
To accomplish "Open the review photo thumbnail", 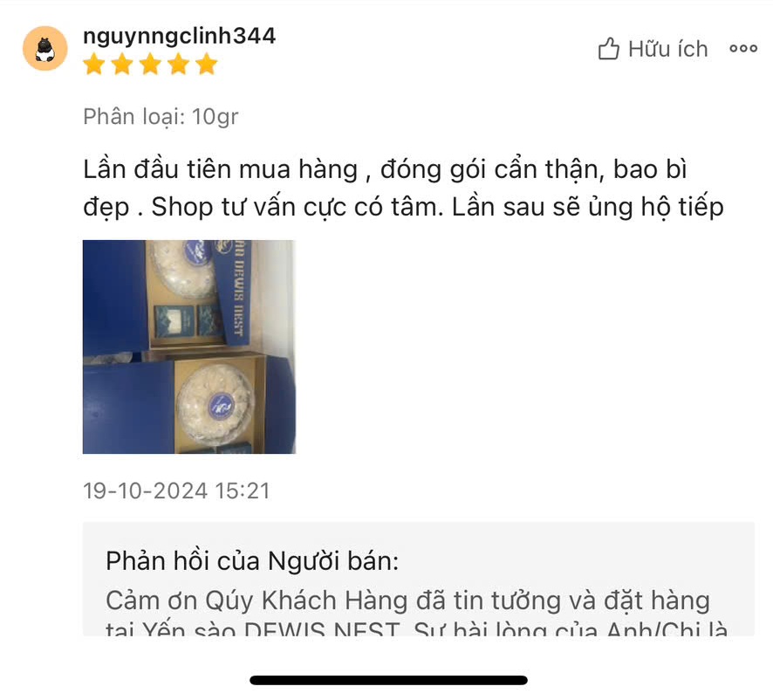I will [x=189, y=347].
